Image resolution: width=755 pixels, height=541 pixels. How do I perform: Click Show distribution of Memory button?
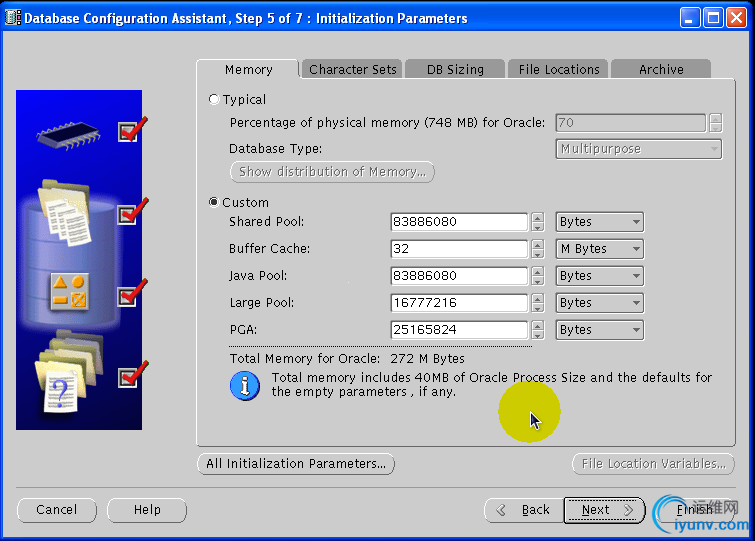pos(332,172)
